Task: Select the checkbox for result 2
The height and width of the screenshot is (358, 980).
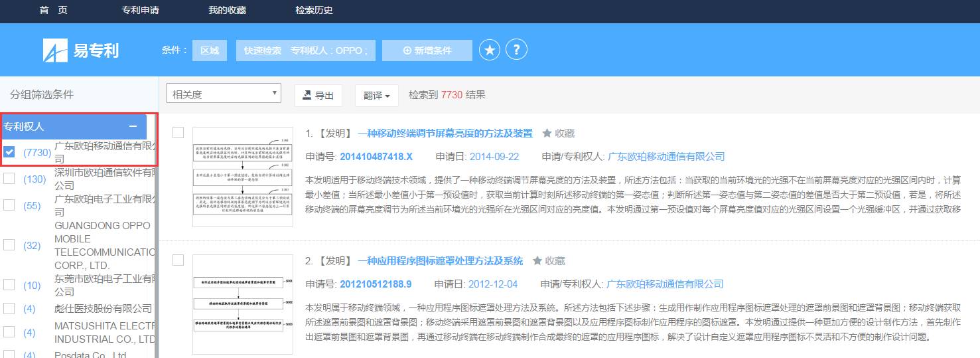Action: pyautogui.click(x=178, y=260)
